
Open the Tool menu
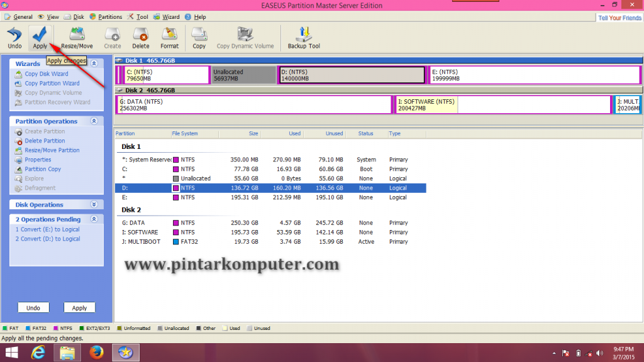point(138,17)
